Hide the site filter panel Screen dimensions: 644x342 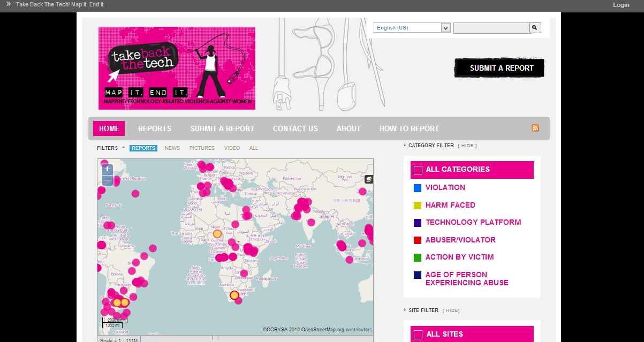(451, 310)
